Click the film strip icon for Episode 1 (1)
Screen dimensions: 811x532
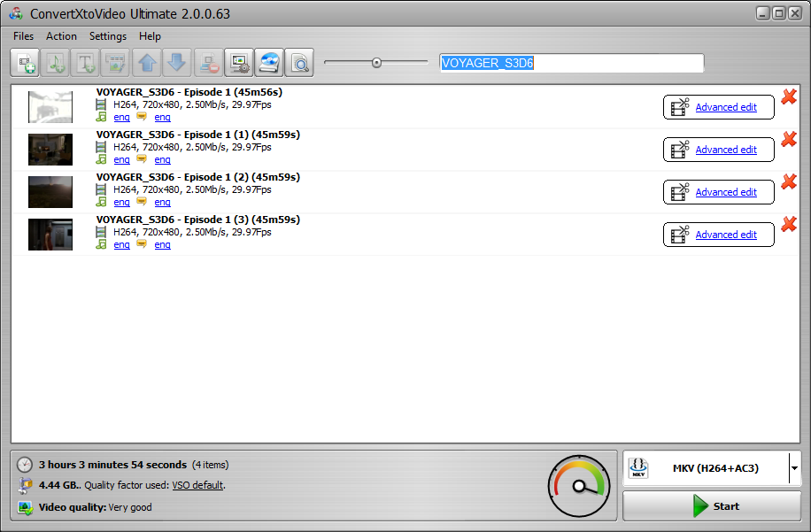pyautogui.click(x=101, y=147)
